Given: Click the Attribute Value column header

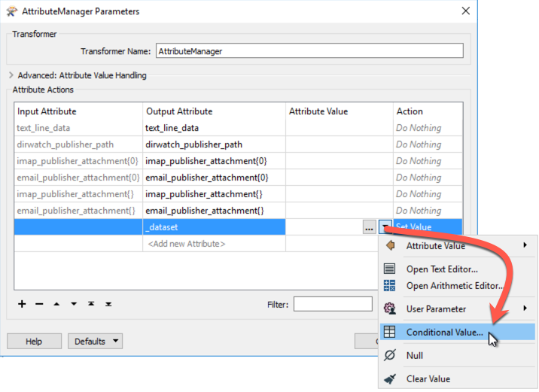Looking at the screenshot, I should pyautogui.click(x=340, y=111).
